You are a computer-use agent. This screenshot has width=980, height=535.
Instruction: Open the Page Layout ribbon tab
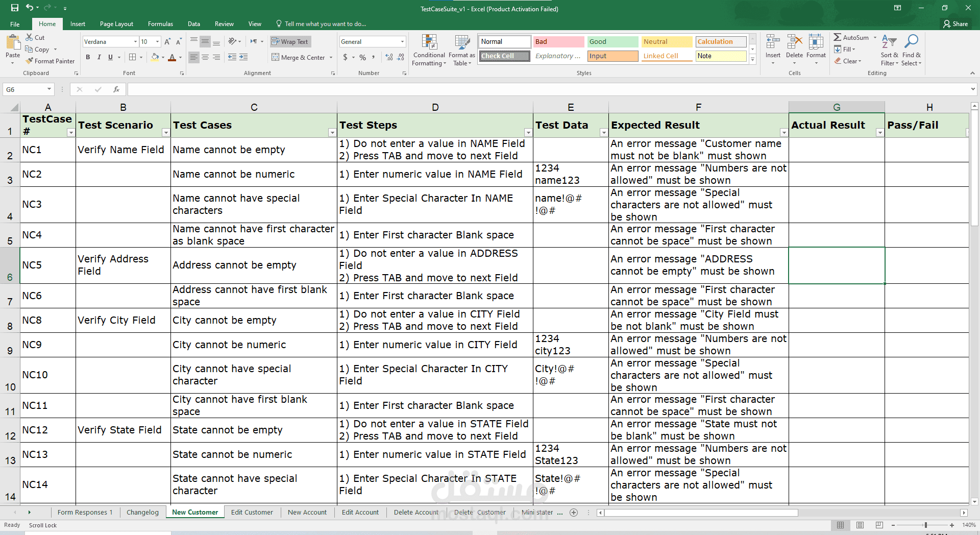tap(116, 24)
